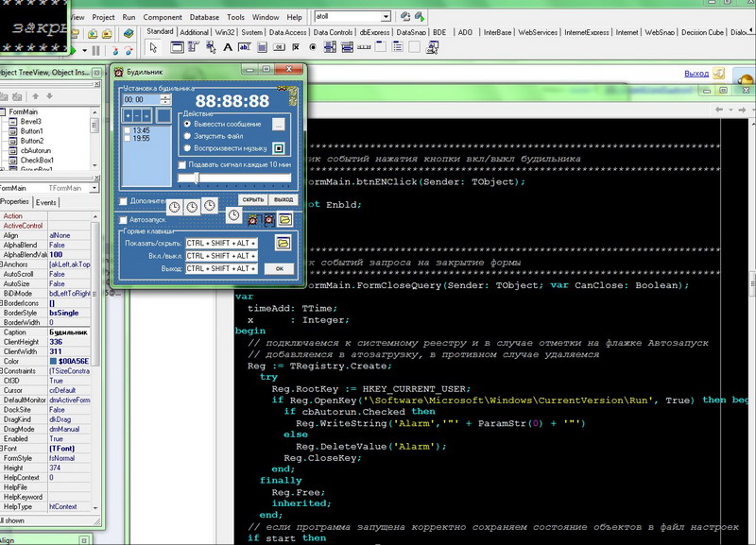Image resolution: width=756 pixels, height=545 pixels.
Task: Select 'Запустить файл' radio button
Action: coord(187,136)
